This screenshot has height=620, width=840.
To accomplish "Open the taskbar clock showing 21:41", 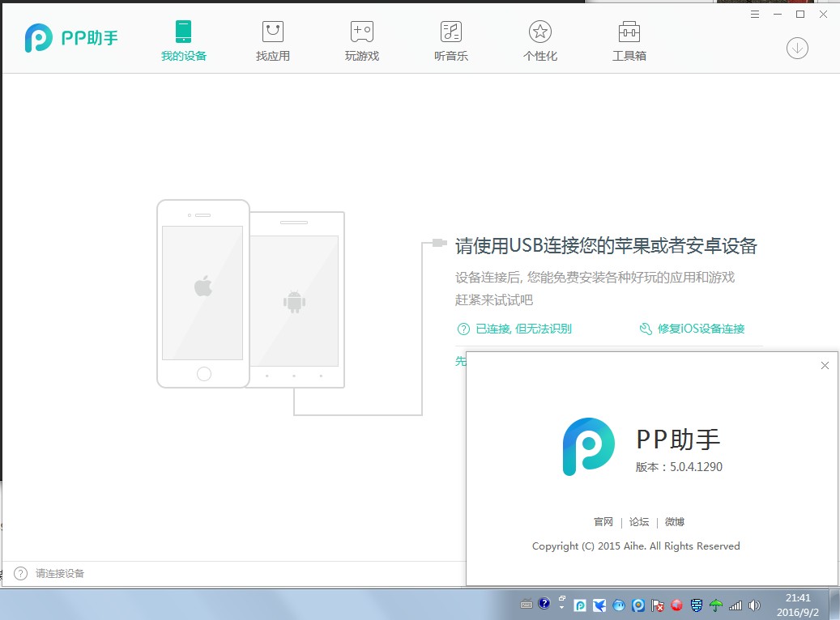I will click(x=798, y=605).
